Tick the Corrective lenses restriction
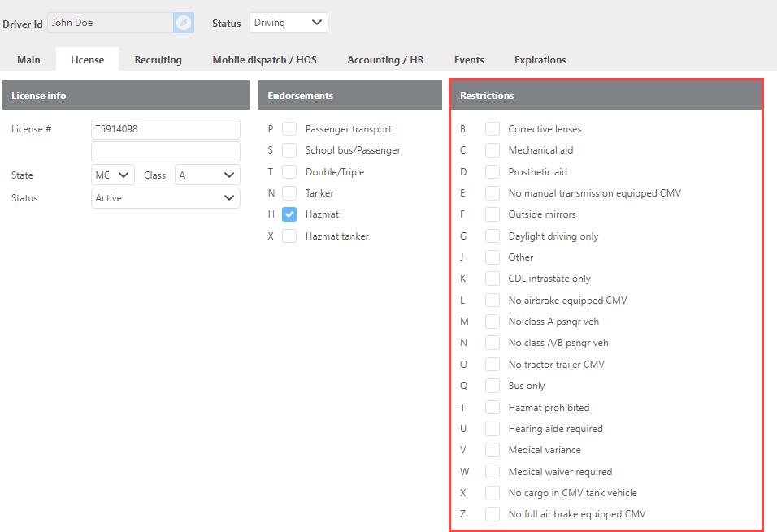 pyautogui.click(x=493, y=129)
